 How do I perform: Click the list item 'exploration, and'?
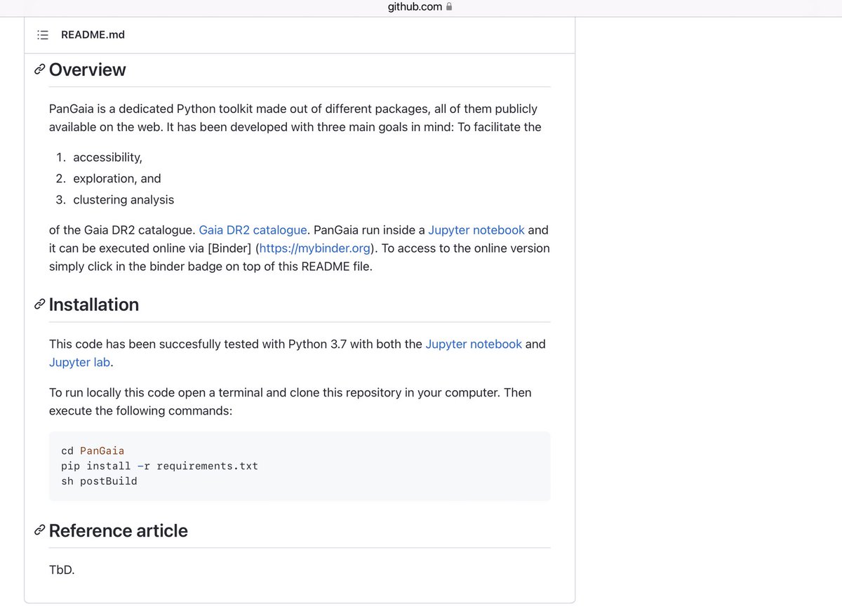pos(117,178)
